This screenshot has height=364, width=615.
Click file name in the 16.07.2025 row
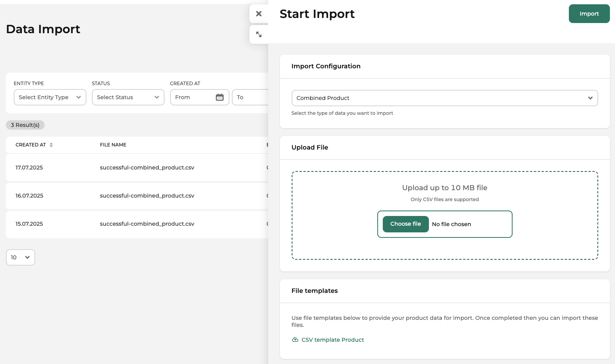147,196
